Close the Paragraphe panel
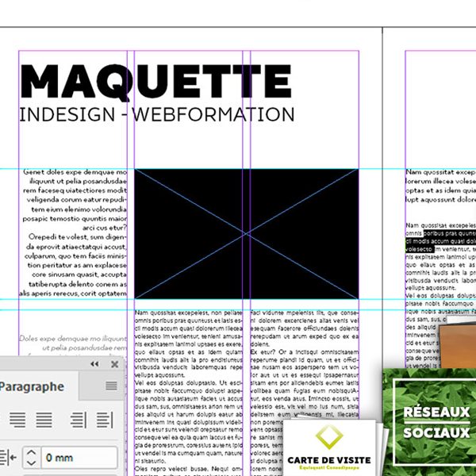Screen dimensions: 476x476 115,364
